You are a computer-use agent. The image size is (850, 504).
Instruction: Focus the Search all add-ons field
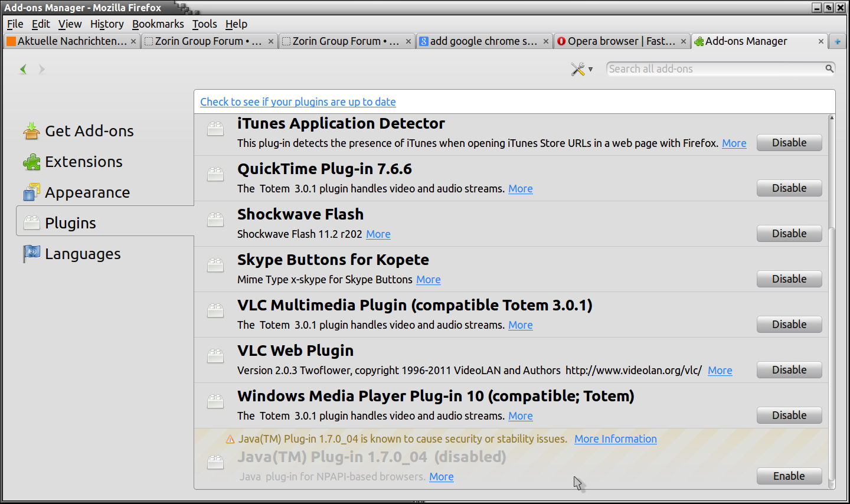pos(714,69)
